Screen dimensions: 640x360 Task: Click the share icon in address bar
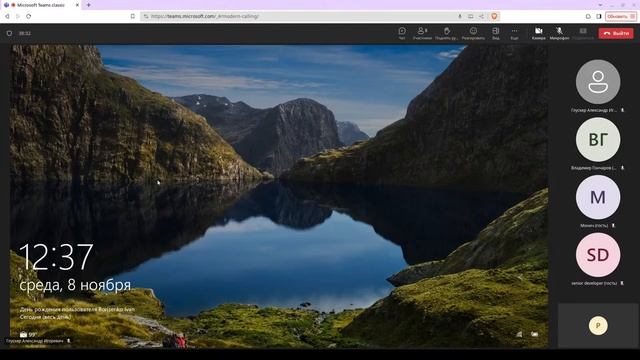click(x=481, y=16)
